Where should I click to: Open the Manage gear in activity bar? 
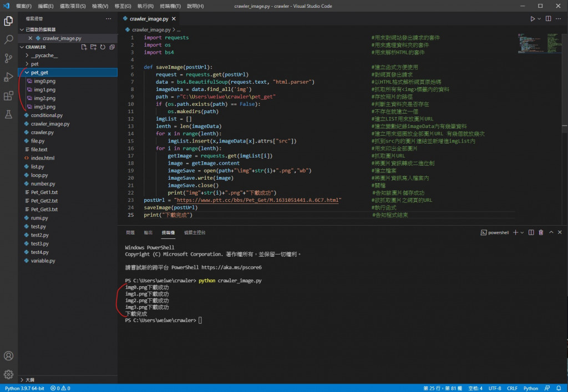click(8, 374)
